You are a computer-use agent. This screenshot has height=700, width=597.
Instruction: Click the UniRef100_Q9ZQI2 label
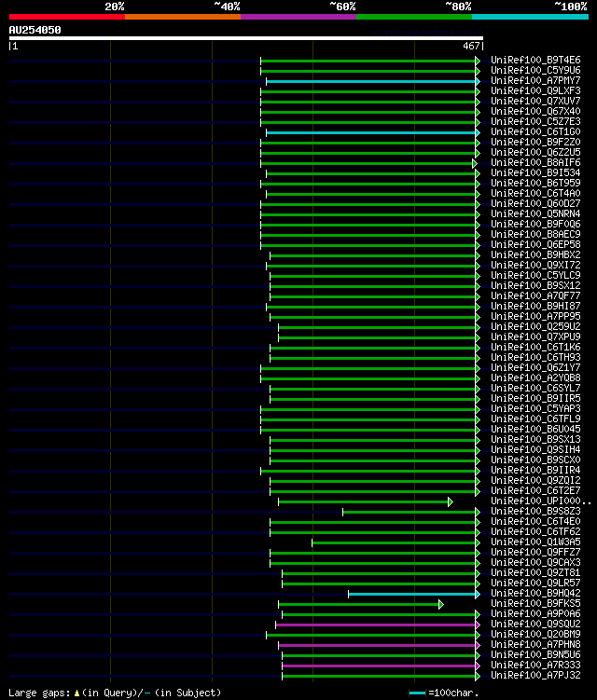(535, 481)
